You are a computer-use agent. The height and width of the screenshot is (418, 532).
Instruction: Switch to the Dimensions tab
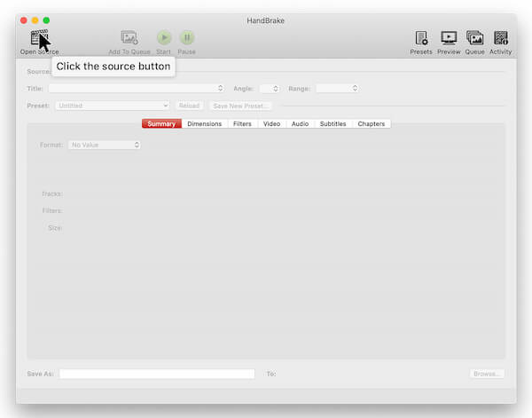pos(204,123)
